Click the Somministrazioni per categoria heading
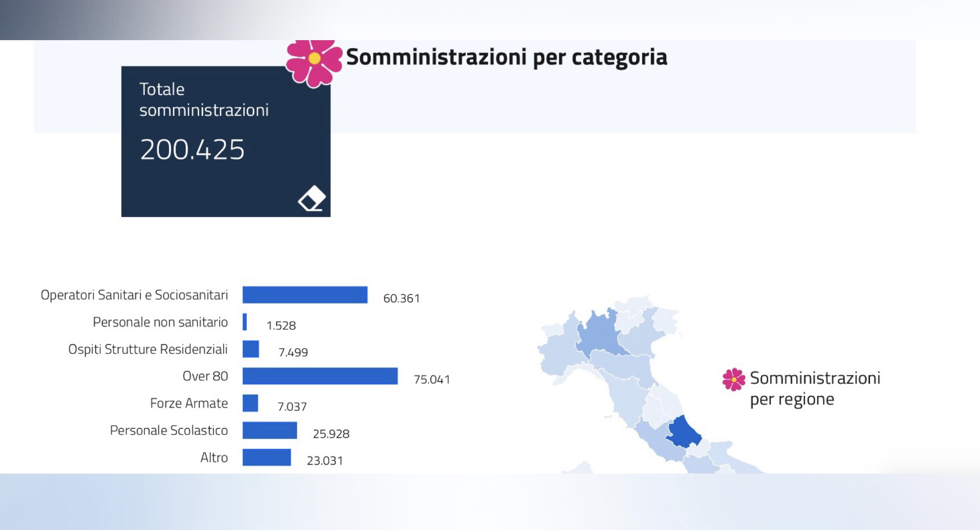Screen dimensions: 980x530 pos(507,57)
